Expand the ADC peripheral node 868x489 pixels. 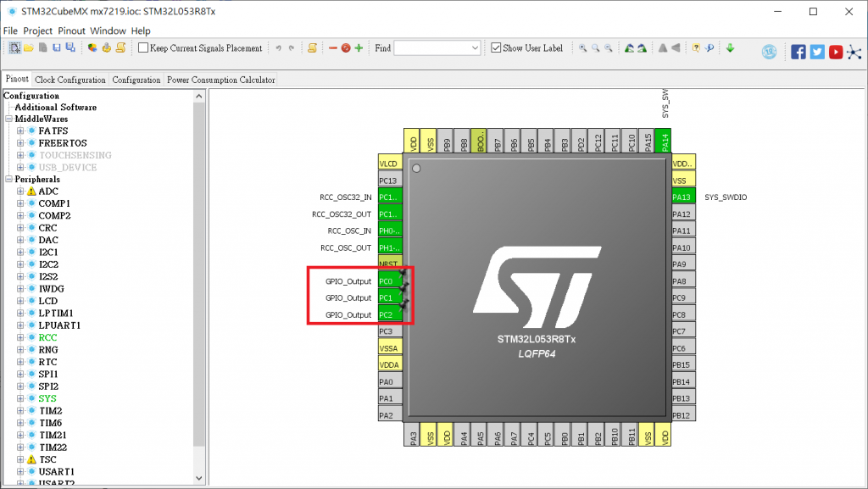tap(20, 192)
